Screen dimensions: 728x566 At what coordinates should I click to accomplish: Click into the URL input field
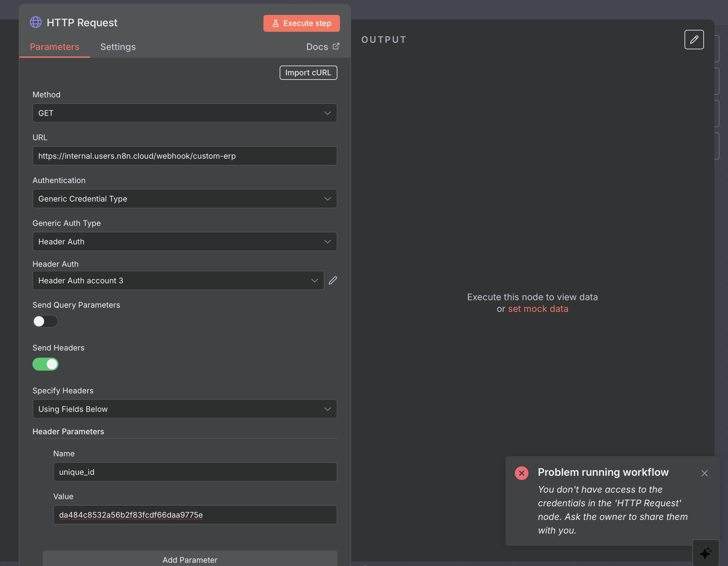click(185, 156)
